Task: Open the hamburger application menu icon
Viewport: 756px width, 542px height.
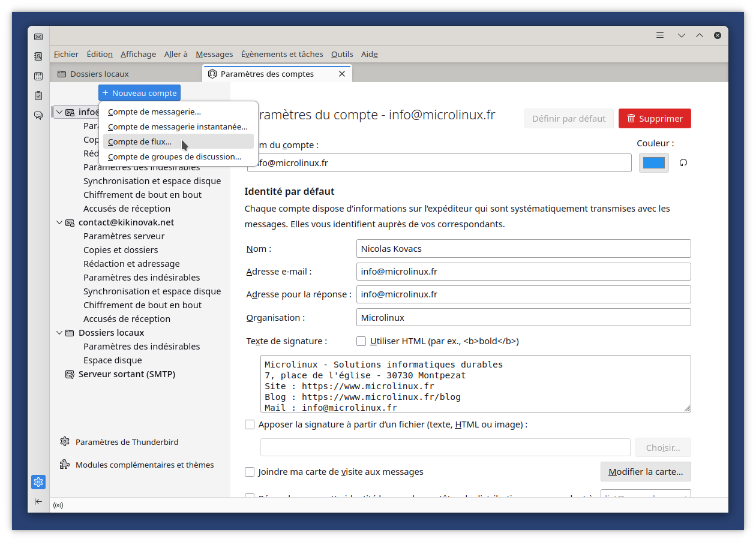Action: [660, 35]
